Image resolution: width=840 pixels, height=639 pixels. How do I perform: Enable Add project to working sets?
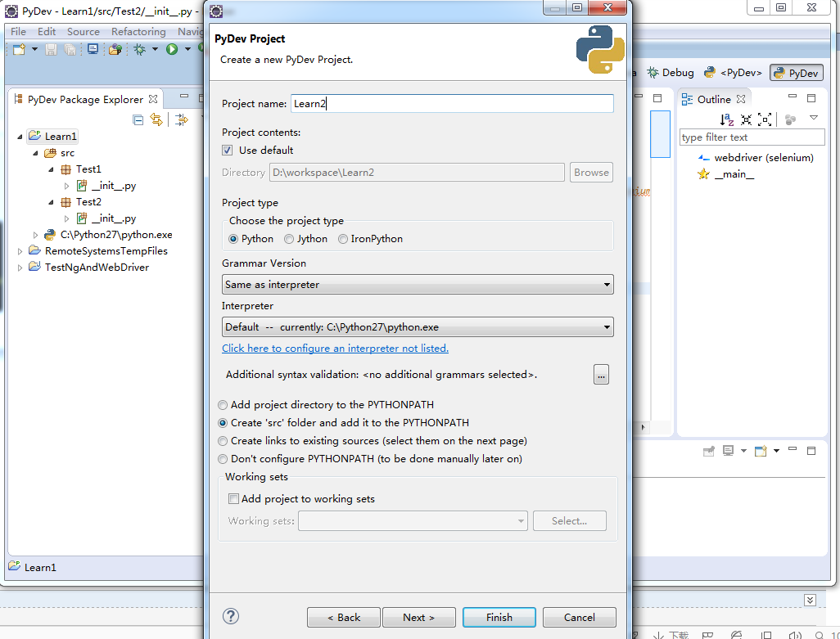click(x=233, y=499)
